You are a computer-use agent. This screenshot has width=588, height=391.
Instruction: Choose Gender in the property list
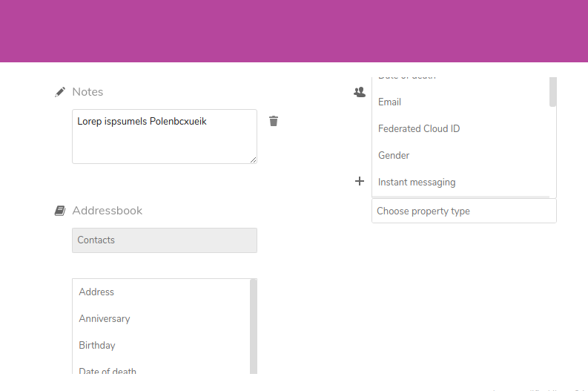click(460, 155)
